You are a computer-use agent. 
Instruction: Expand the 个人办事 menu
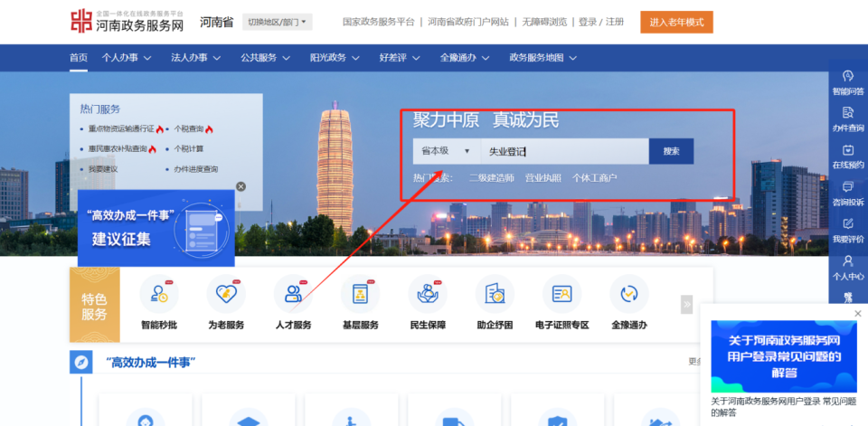point(127,58)
